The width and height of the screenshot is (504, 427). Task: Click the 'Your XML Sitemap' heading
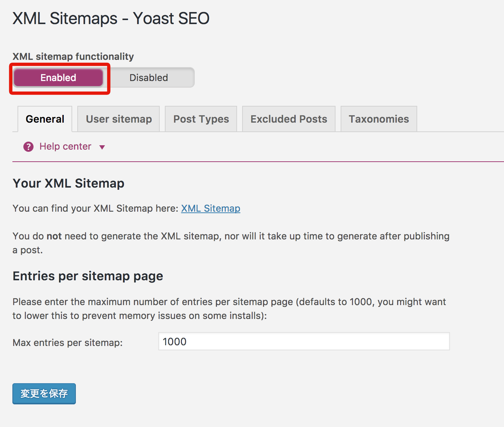(69, 183)
